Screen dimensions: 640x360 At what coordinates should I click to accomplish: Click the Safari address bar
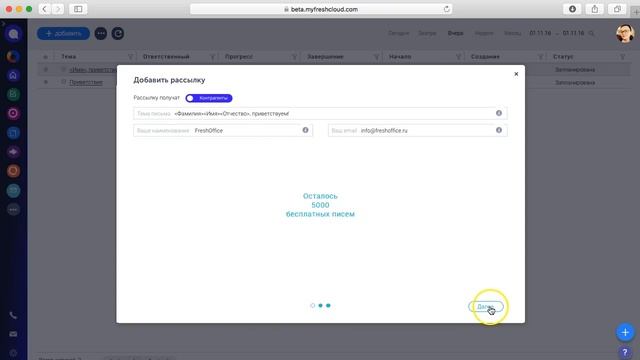pos(321,9)
